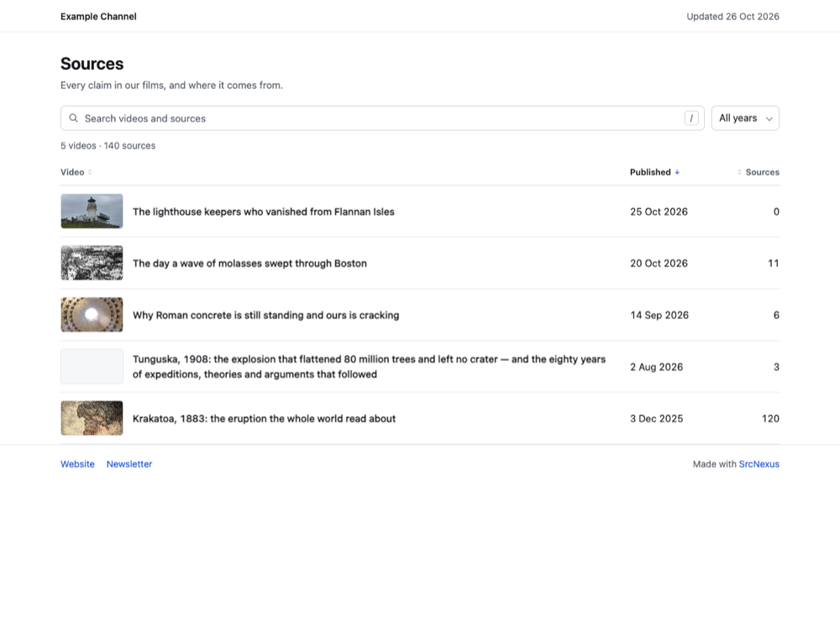Click the date 3 Dec 2025
840x628 pixels.
[x=656, y=419]
